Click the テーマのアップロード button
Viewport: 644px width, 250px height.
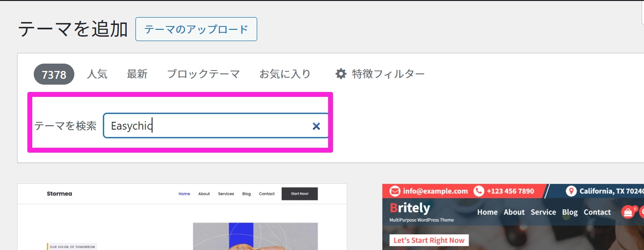tap(196, 29)
